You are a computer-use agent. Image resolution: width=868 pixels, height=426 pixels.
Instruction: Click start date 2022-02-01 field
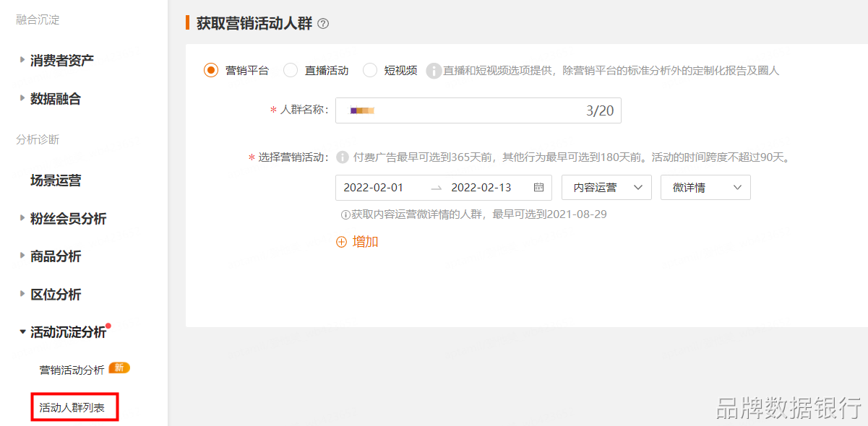374,187
